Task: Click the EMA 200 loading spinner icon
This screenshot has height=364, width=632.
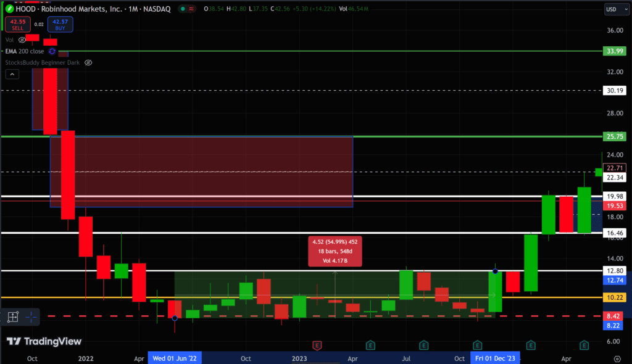Action: [x=52, y=51]
